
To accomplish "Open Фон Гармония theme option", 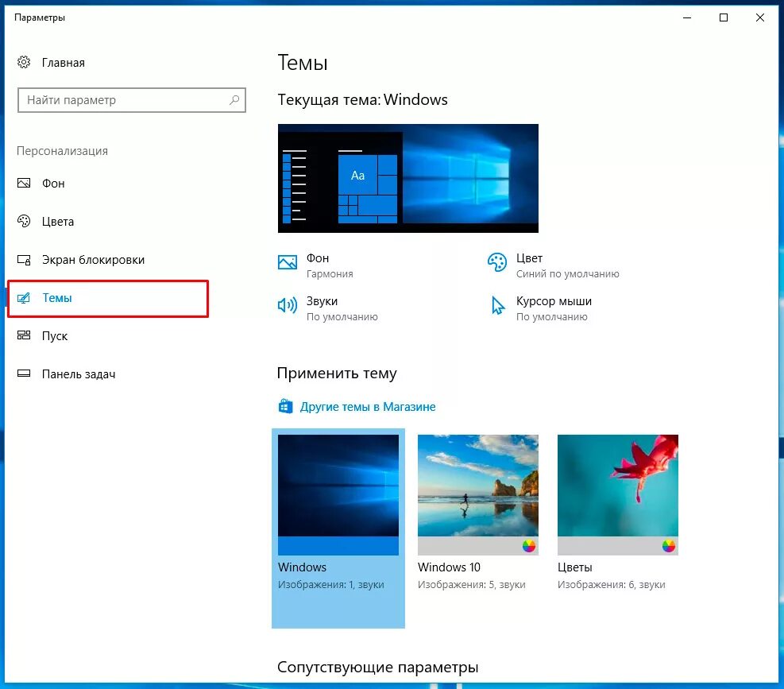I will click(x=315, y=265).
